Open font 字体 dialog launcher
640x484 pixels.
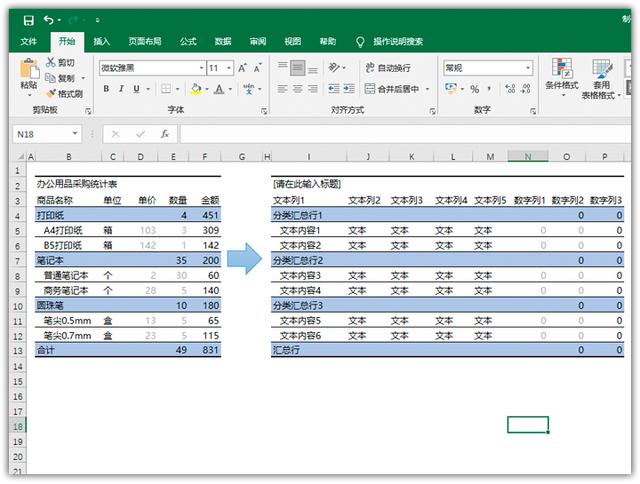click(x=264, y=111)
